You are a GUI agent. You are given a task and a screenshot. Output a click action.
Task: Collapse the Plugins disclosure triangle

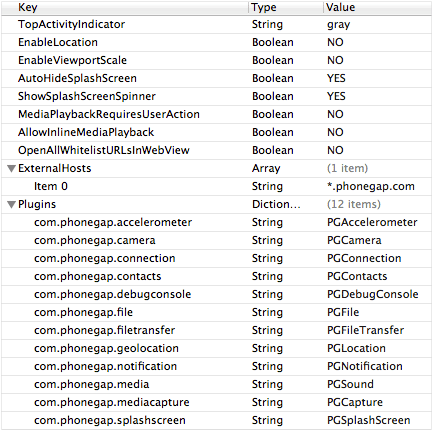pyautogui.click(x=12, y=205)
